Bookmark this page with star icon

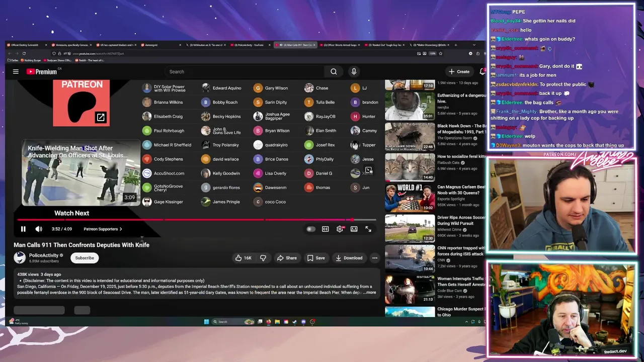441,53
